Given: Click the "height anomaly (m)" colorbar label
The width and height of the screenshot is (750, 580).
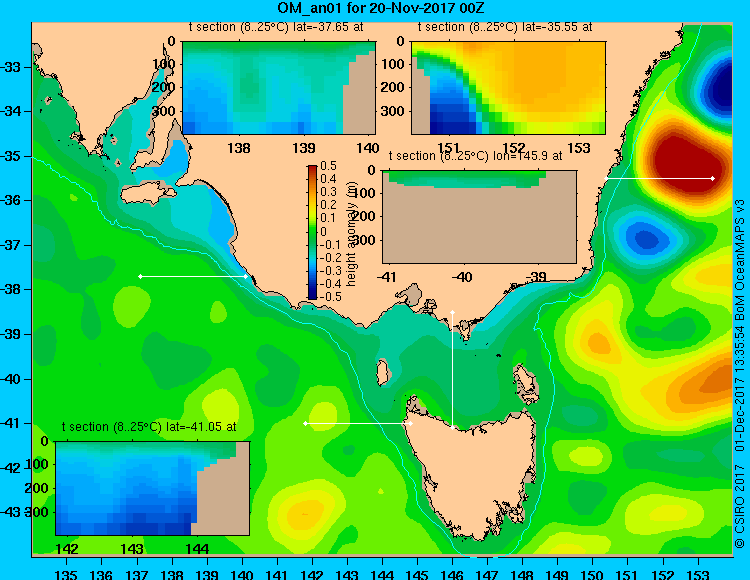Looking at the screenshot, I should (352, 233).
